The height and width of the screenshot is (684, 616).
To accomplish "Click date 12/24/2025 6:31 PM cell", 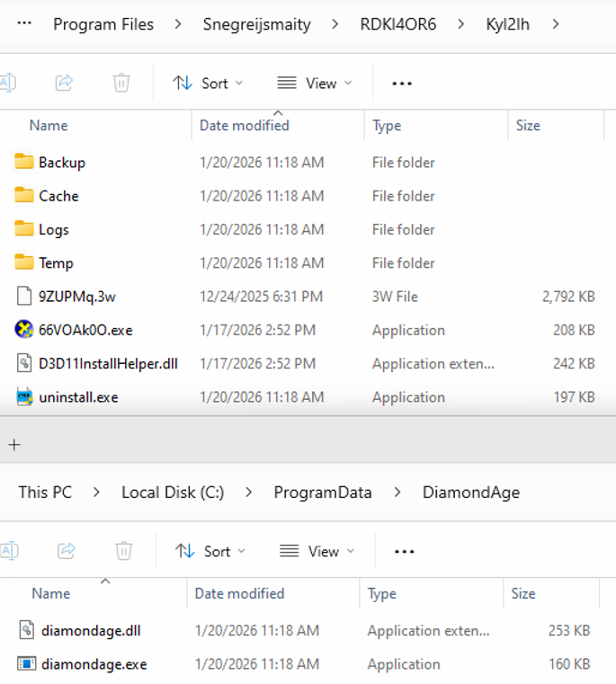I will pos(261,297).
